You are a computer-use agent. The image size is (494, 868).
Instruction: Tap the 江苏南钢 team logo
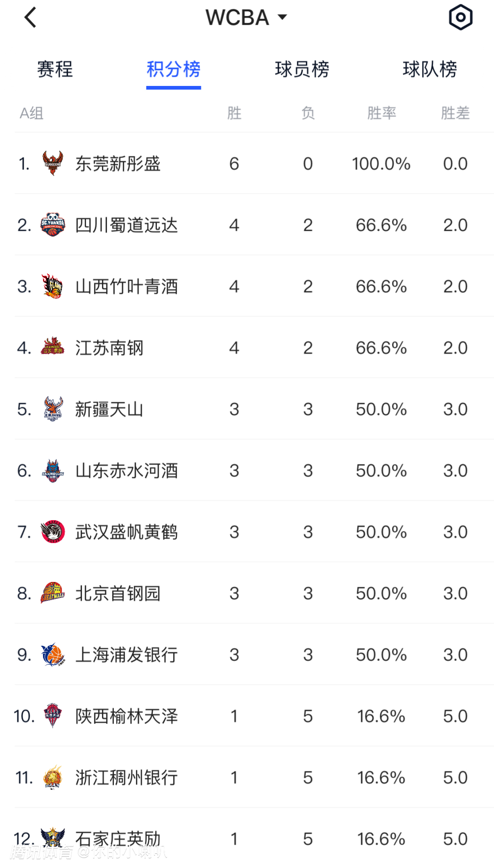[53, 347]
